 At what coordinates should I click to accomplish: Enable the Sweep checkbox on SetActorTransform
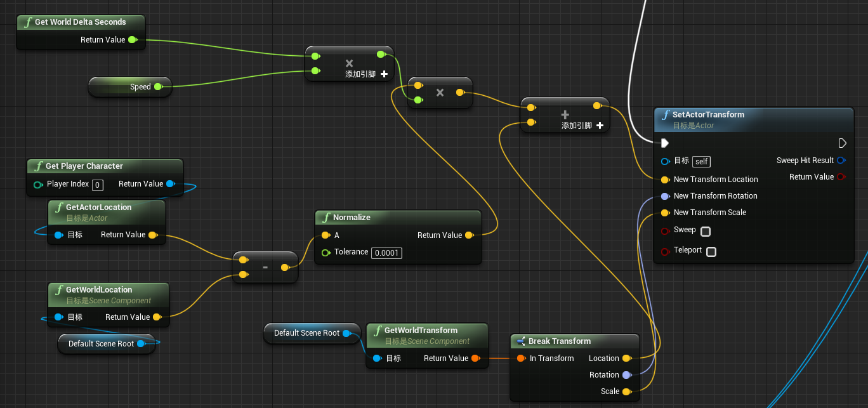[705, 231]
